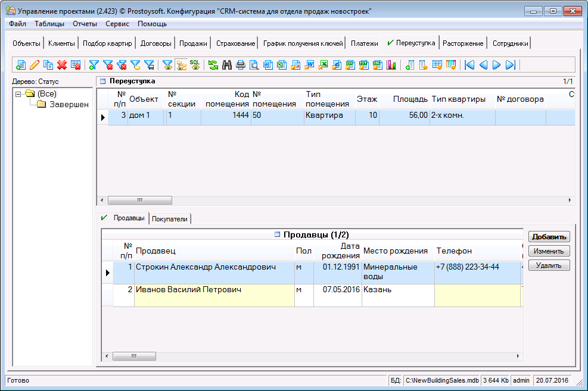Open the Отчеты menu
This screenshot has height=391, width=588.
85,24
